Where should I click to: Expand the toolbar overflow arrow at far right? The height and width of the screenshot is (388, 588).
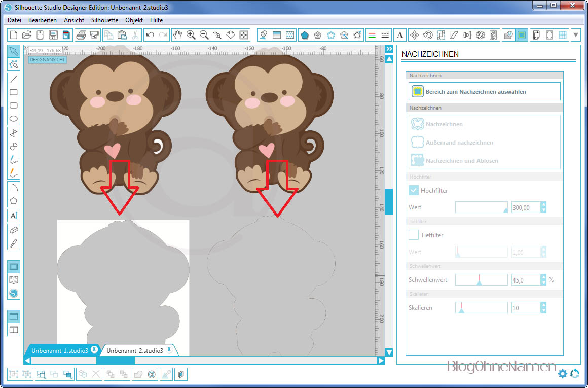(576, 35)
